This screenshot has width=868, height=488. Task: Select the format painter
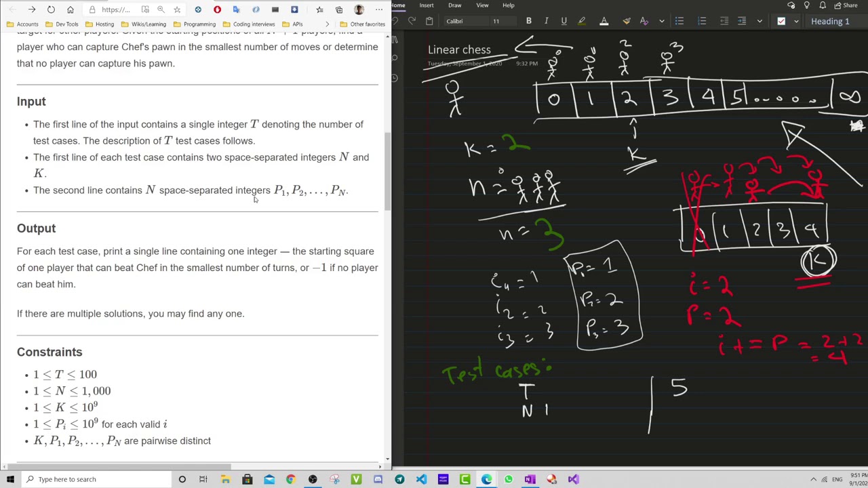coord(626,21)
